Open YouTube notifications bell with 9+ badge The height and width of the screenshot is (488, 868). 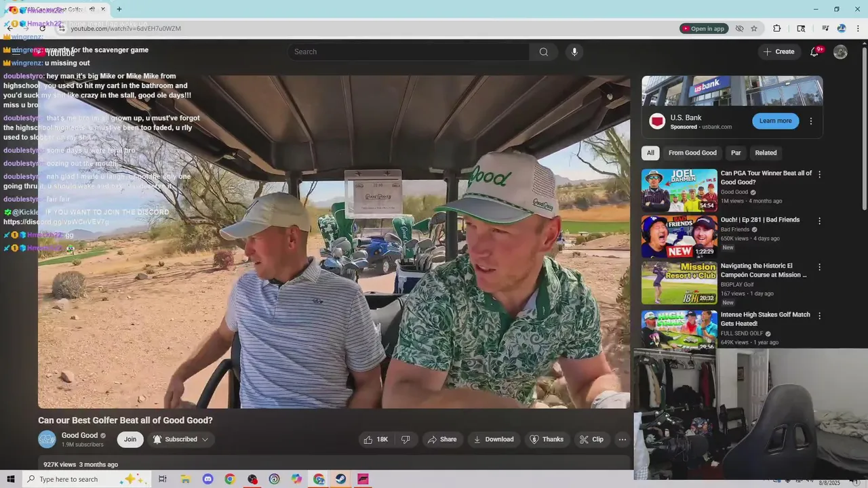pyautogui.click(x=814, y=52)
